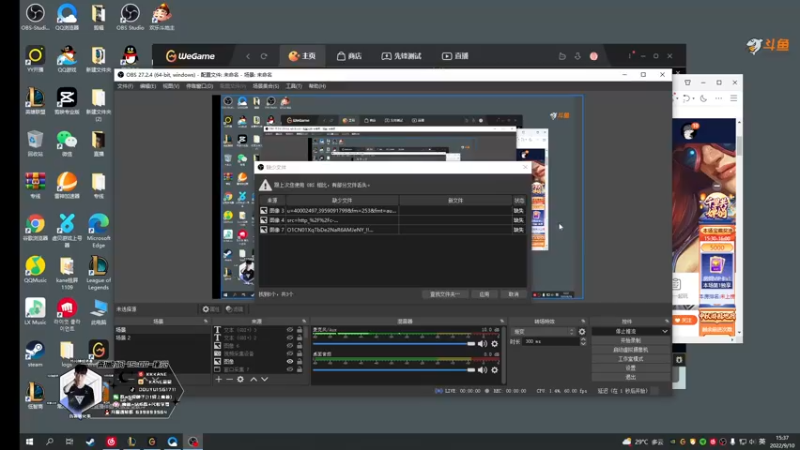Toggle visibility of 图像 4 source
Screen dimensions: 800x450
(290, 346)
